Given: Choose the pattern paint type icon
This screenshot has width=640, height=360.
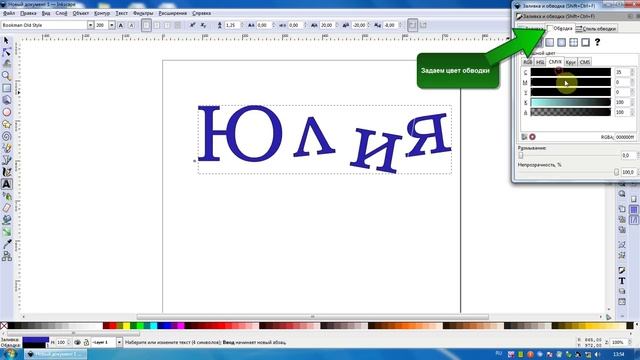Looking at the screenshot, I should click(x=573, y=42).
